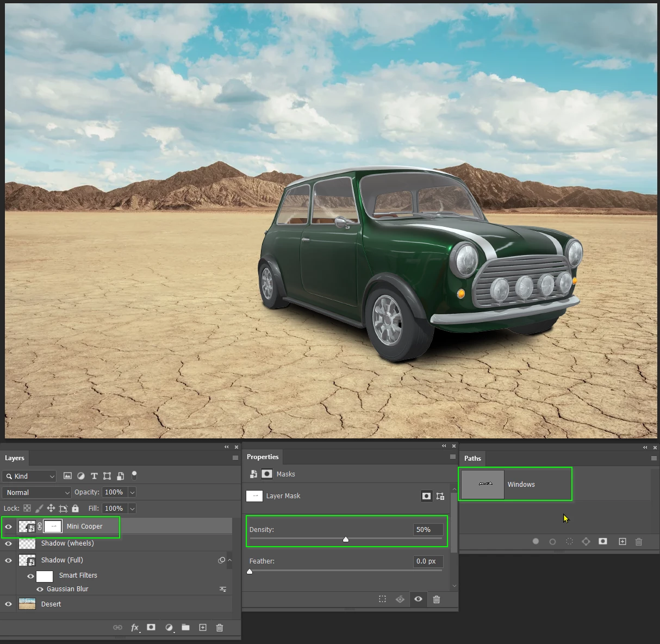660x644 pixels.
Task: Create a new layer group with folder icon
Action: 185,628
